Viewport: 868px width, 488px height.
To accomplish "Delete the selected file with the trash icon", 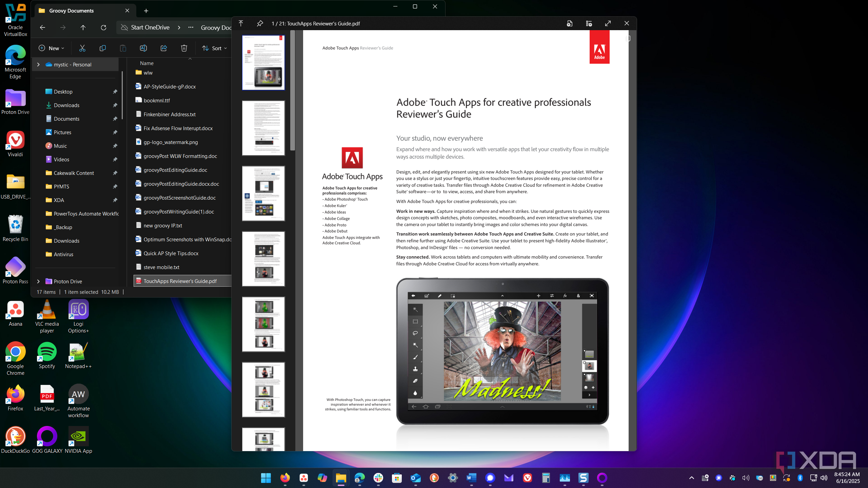I will (184, 48).
